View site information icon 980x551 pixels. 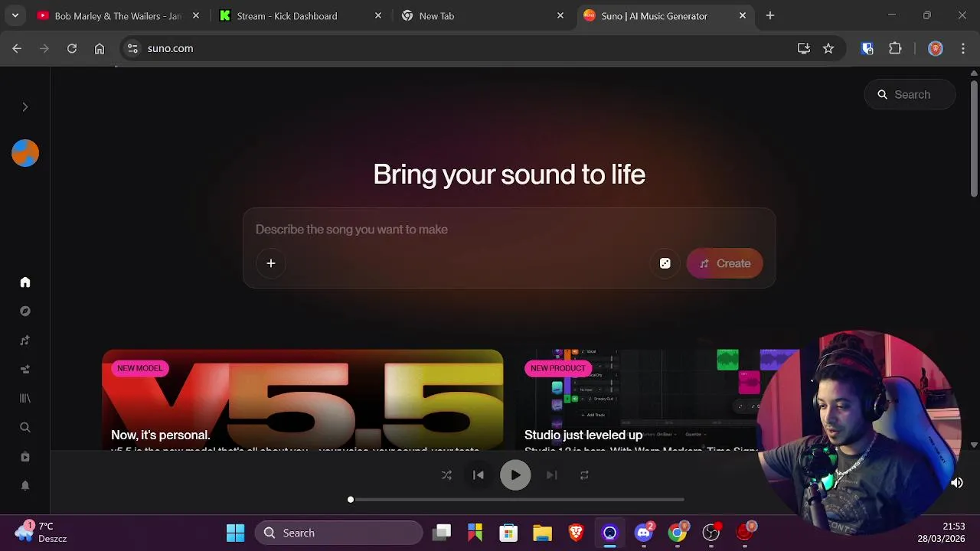click(x=132, y=48)
